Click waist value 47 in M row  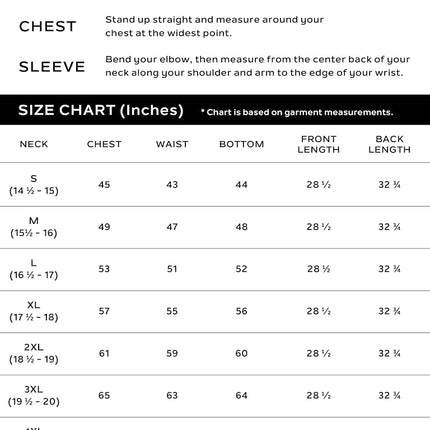point(172,227)
